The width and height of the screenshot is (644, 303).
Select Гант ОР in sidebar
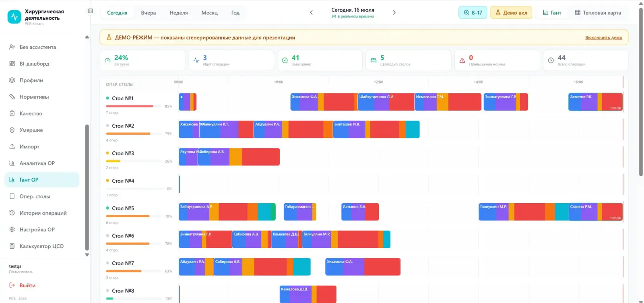coord(42,180)
